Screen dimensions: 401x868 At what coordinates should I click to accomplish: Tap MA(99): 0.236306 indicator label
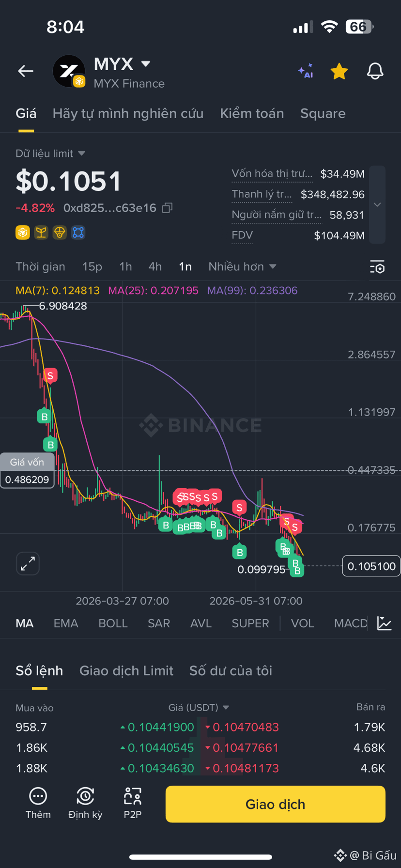(x=252, y=291)
